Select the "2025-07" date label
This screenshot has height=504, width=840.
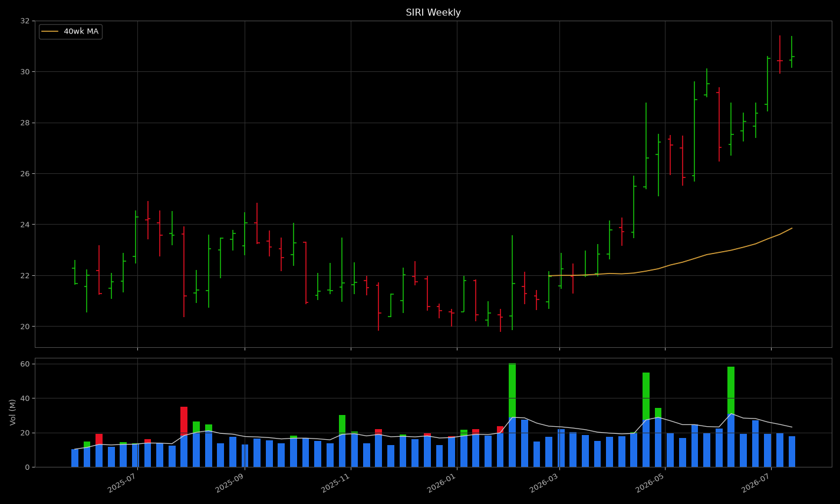coord(123,483)
